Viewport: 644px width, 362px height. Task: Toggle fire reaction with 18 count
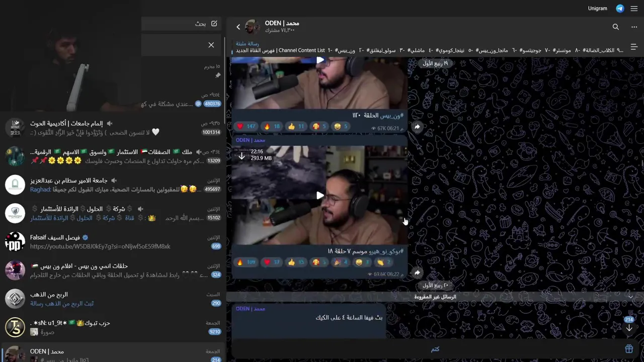272,126
